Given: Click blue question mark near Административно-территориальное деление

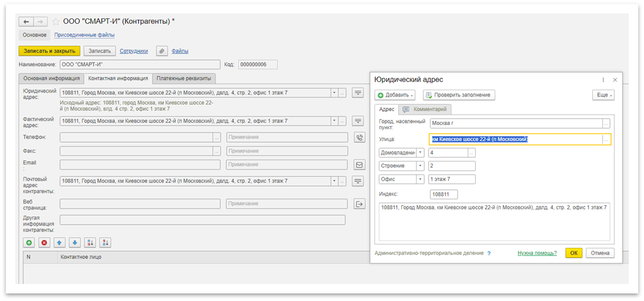Looking at the screenshot, I should point(489,253).
